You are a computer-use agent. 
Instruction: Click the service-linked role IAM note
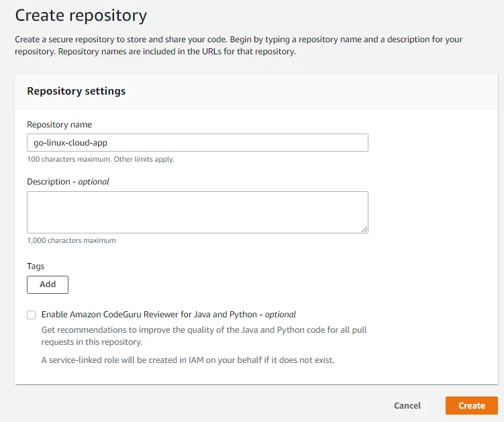[187, 360]
